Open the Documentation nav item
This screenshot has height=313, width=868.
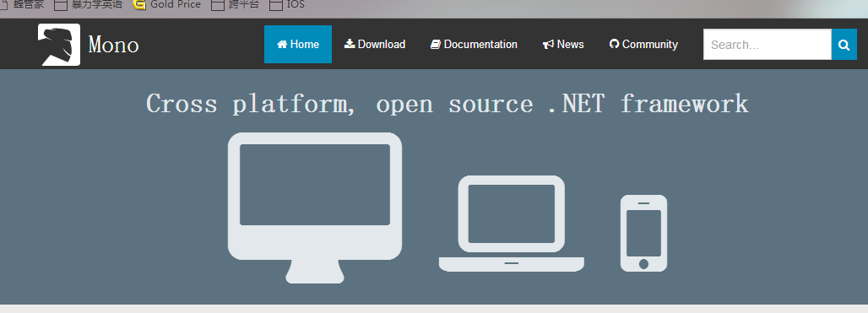474,44
